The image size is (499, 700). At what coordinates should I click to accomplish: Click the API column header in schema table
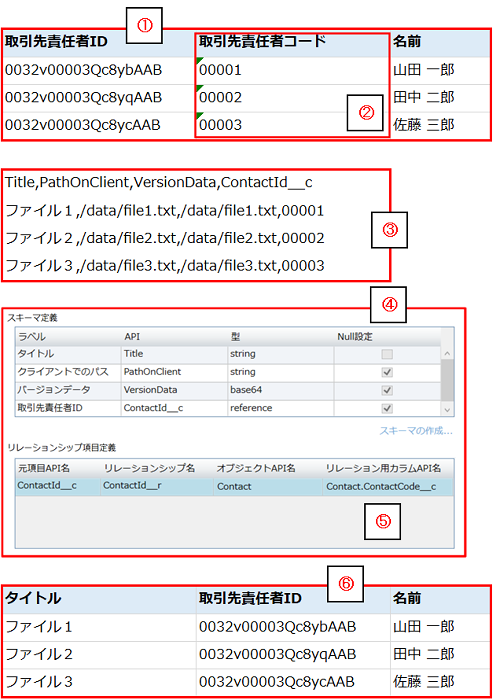point(132,337)
